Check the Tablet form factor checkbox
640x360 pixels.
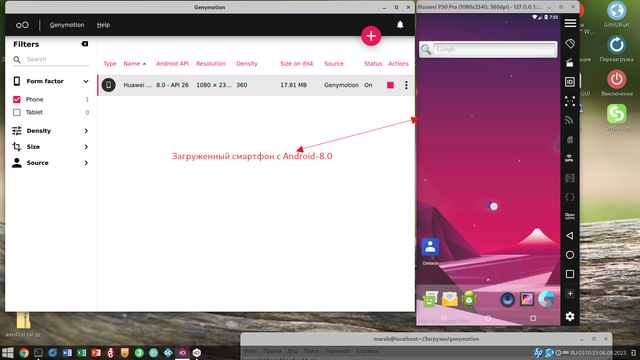tap(17, 112)
